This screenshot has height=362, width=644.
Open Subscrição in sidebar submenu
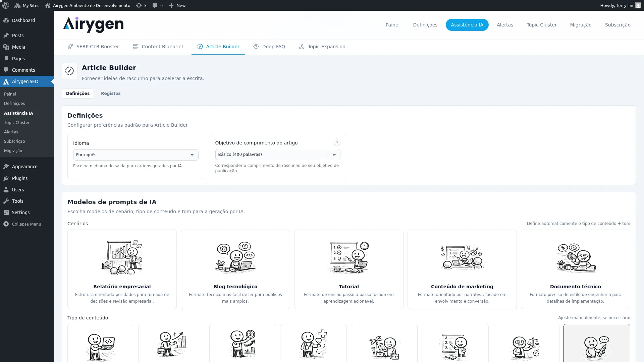[x=14, y=141]
